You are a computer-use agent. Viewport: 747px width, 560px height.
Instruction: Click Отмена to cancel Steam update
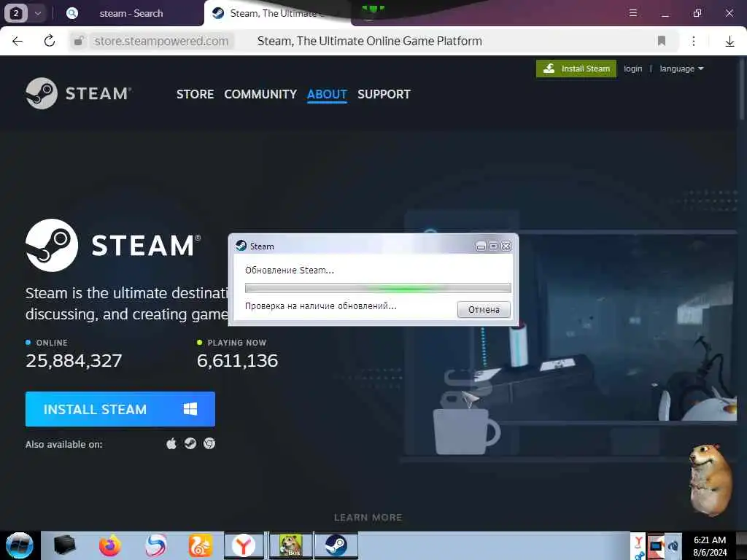(x=484, y=309)
